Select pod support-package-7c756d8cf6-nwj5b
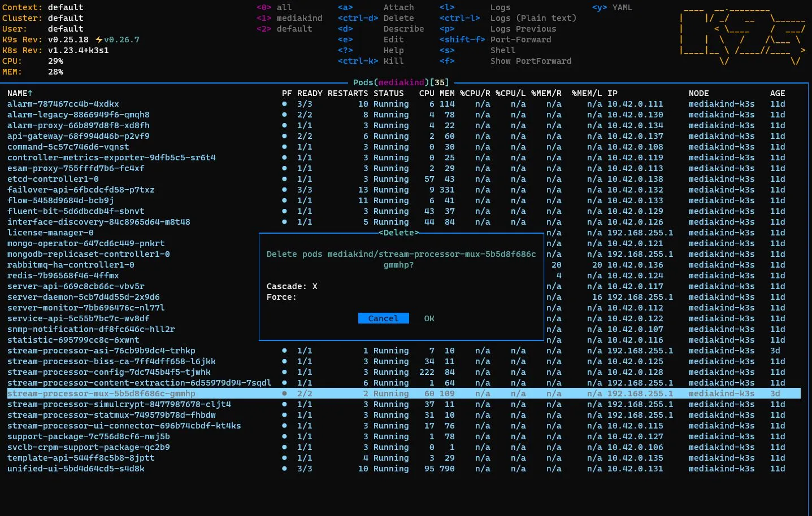This screenshot has width=812, height=516. (x=88, y=436)
